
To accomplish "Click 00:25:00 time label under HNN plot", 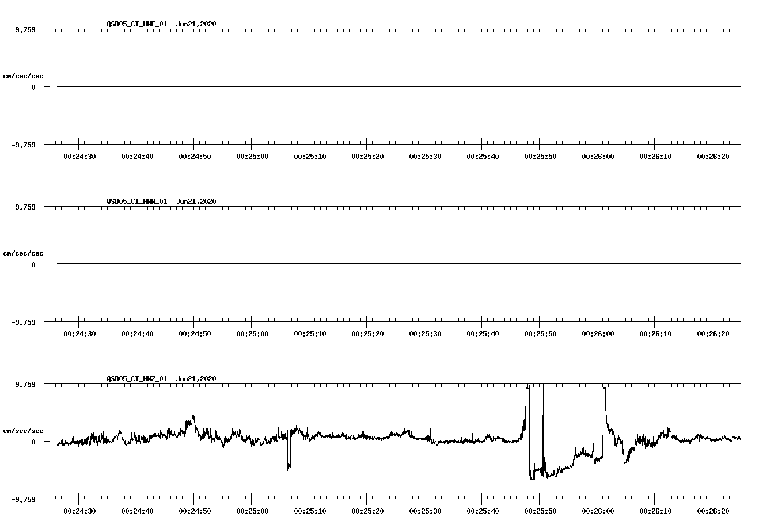I will (x=252, y=334).
